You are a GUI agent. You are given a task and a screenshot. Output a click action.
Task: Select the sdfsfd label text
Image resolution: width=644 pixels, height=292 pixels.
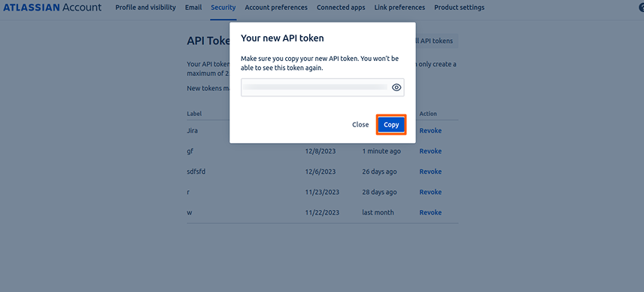(196, 172)
